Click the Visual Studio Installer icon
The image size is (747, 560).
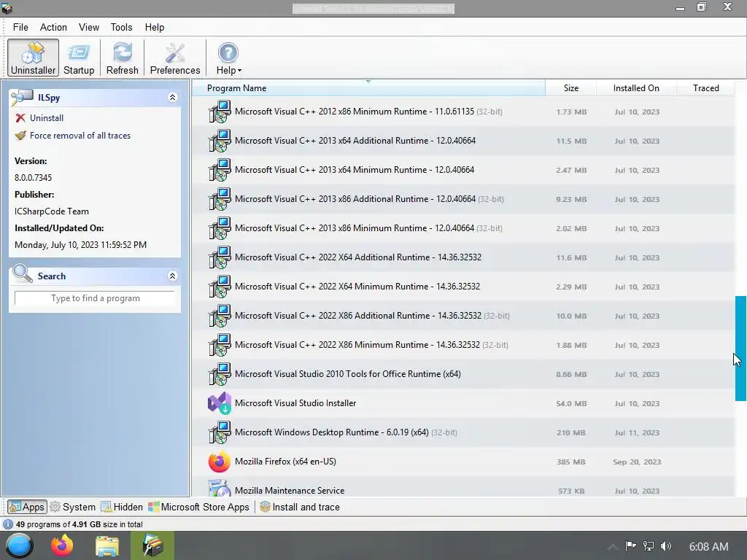[220, 402]
